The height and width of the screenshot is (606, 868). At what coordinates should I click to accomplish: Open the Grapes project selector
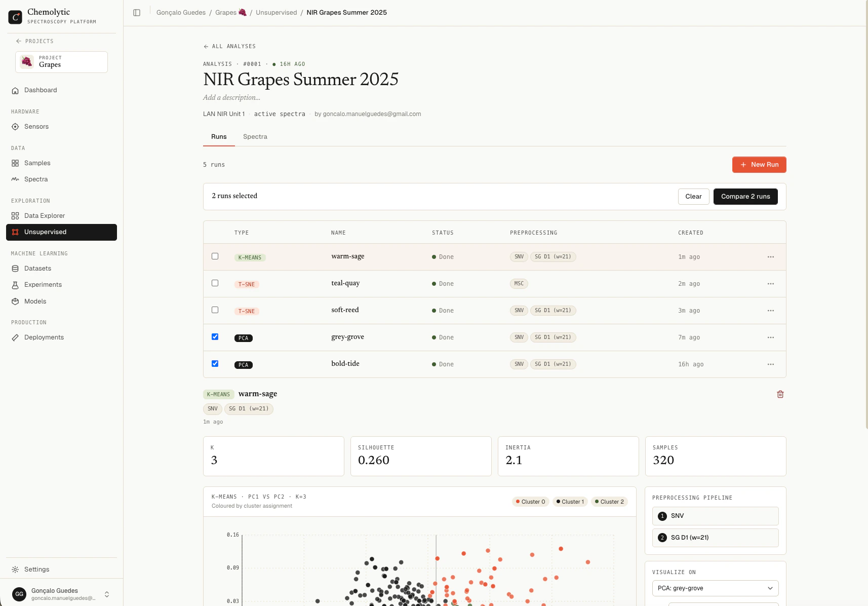click(x=61, y=62)
